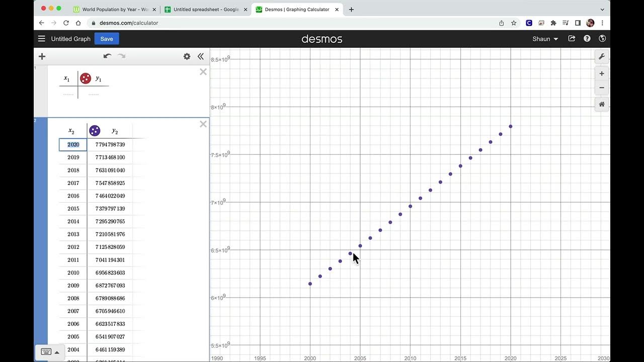Select the cell with value 7794798739
The width and height of the screenshot is (644, 362).
coord(110,145)
